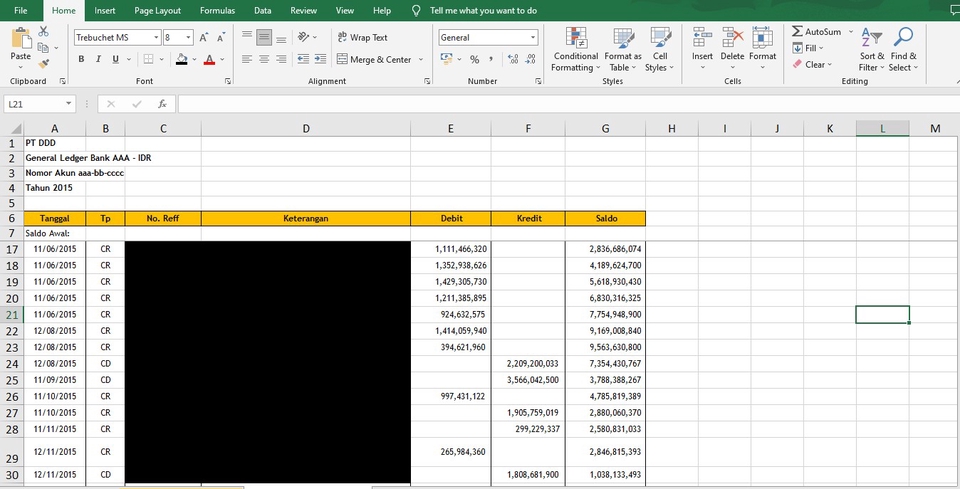Click the Cut scissors icon

click(x=43, y=31)
